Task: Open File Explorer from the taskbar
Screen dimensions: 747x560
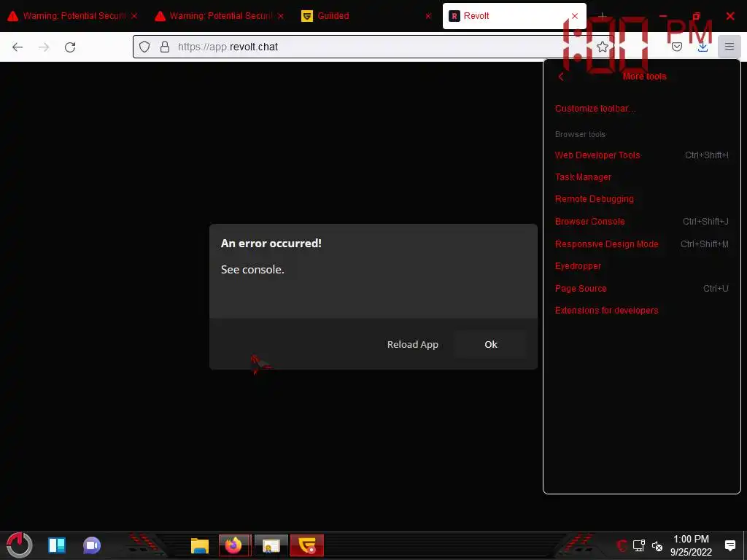Action: [200, 545]
